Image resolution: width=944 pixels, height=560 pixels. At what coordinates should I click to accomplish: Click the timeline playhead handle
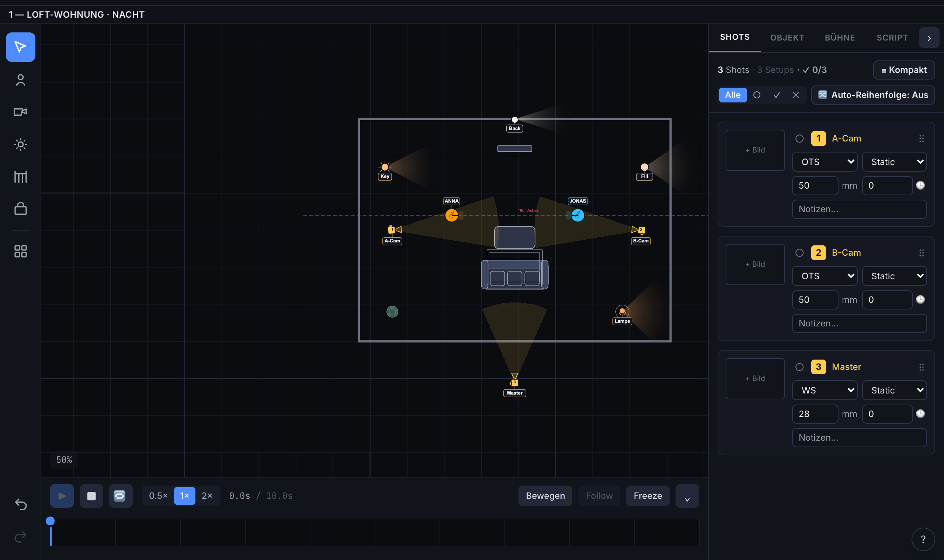click(50, 521)
